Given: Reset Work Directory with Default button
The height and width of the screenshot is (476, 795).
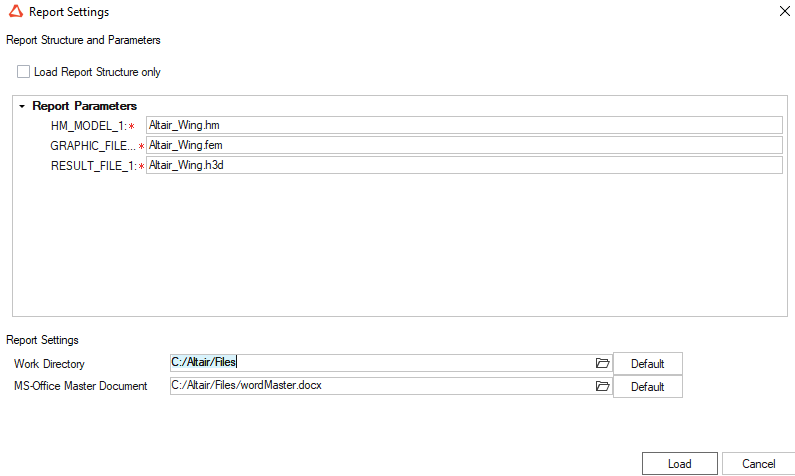Looking at the screenshot, I should pyautogui.click(x=647, y=364).
